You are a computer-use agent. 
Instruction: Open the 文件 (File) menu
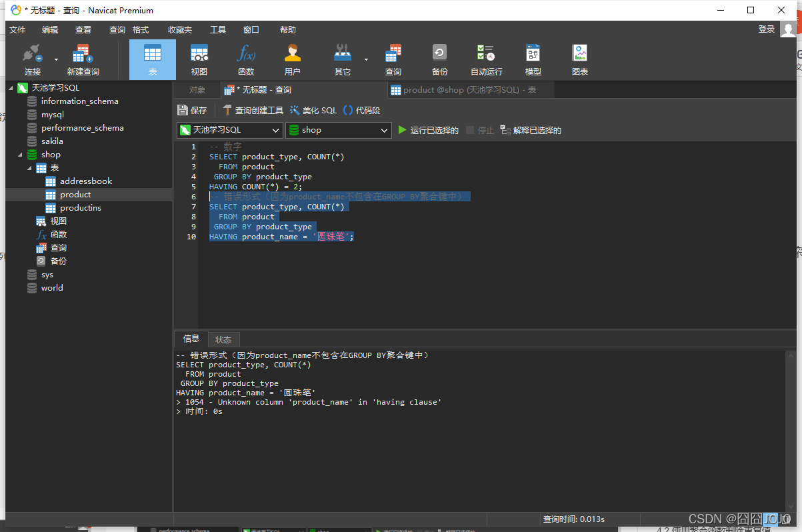click(x=17, y=29)
